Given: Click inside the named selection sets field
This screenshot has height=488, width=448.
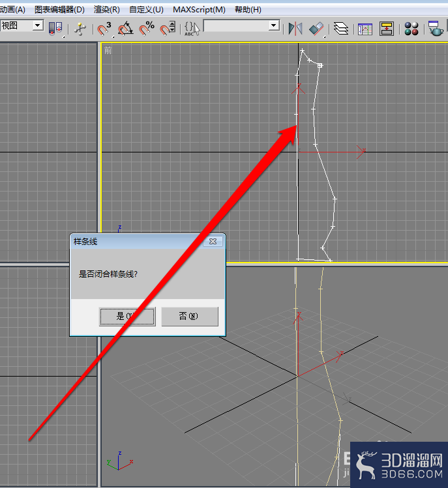Looking at the screenshot, I should click(x=236, y=25).
